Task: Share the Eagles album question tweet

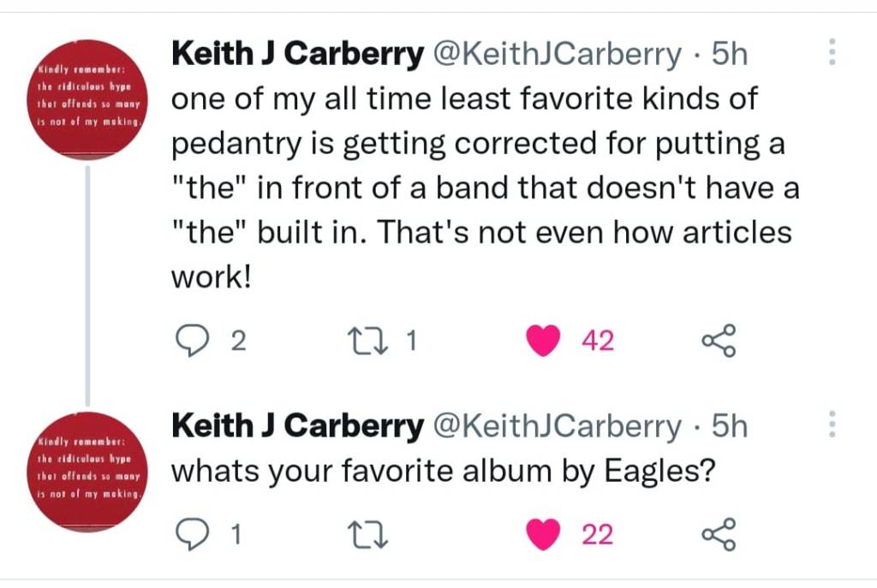Action: click(719, 535)
